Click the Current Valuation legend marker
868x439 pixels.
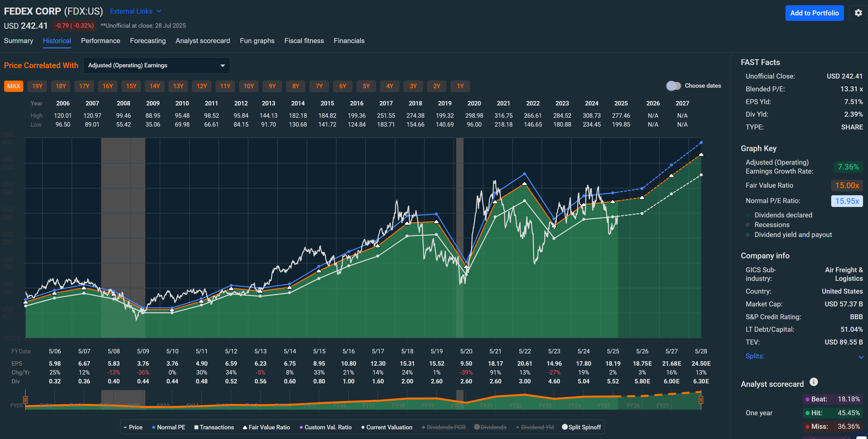(363, 427)
